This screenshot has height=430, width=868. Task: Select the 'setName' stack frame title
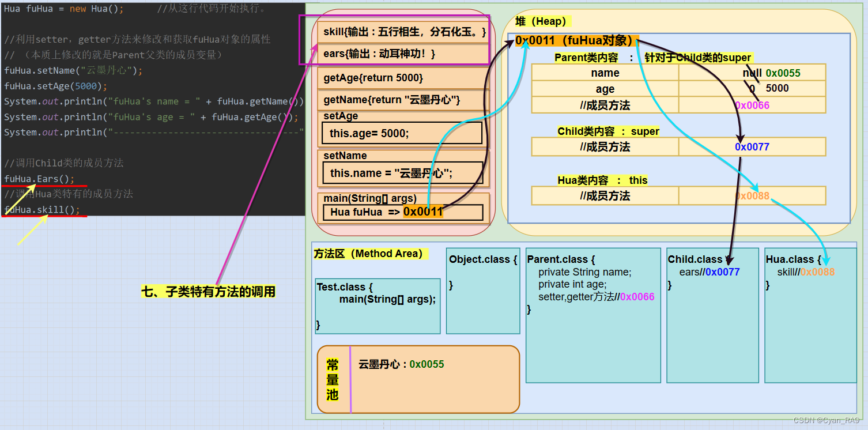[345, 156]
